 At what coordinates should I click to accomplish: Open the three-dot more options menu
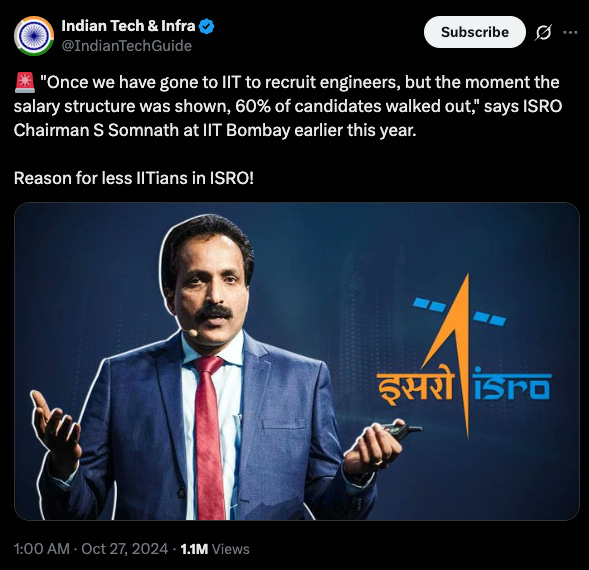[x=570, y=32]
